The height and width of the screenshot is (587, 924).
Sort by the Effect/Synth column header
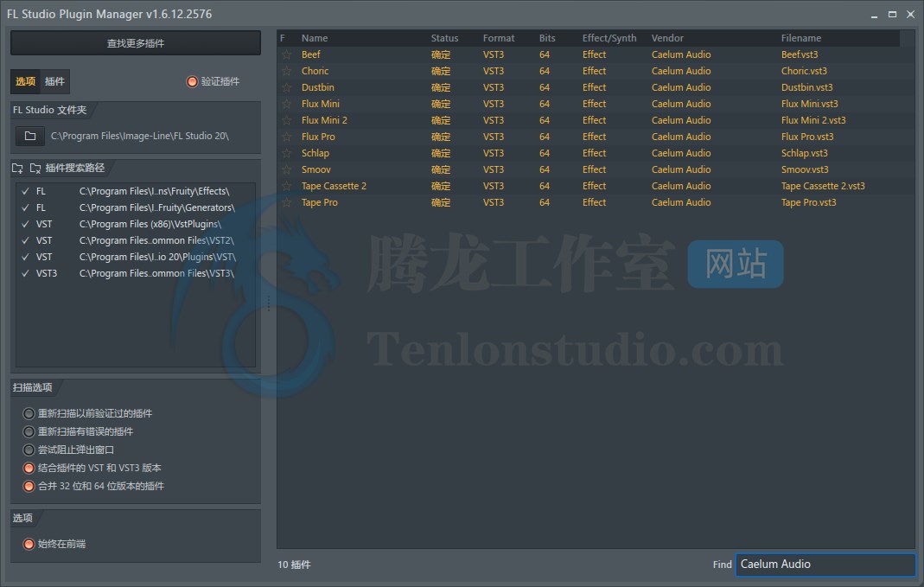[609, 38]
